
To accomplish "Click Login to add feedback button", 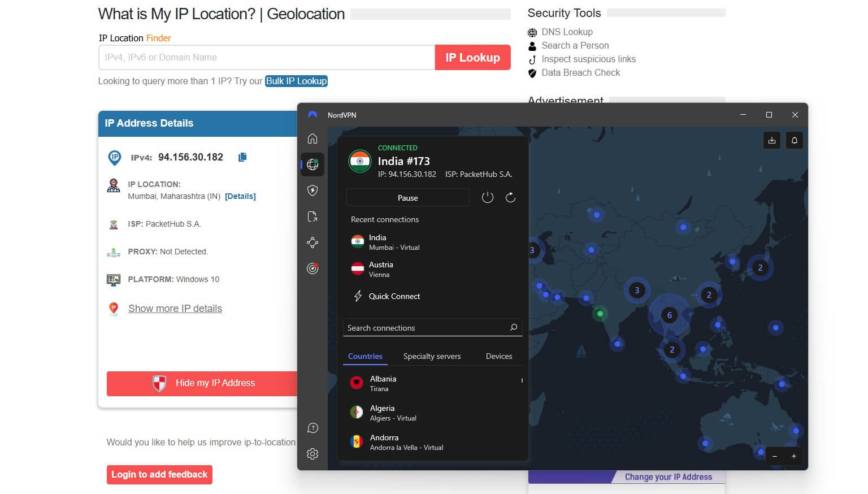I will tap(159, 475).
